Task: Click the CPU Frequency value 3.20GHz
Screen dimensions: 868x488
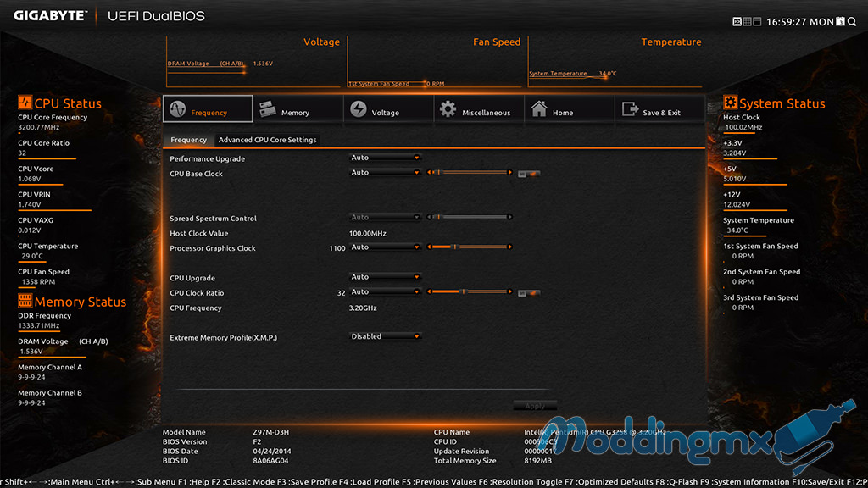Action: tap(363, 308)
